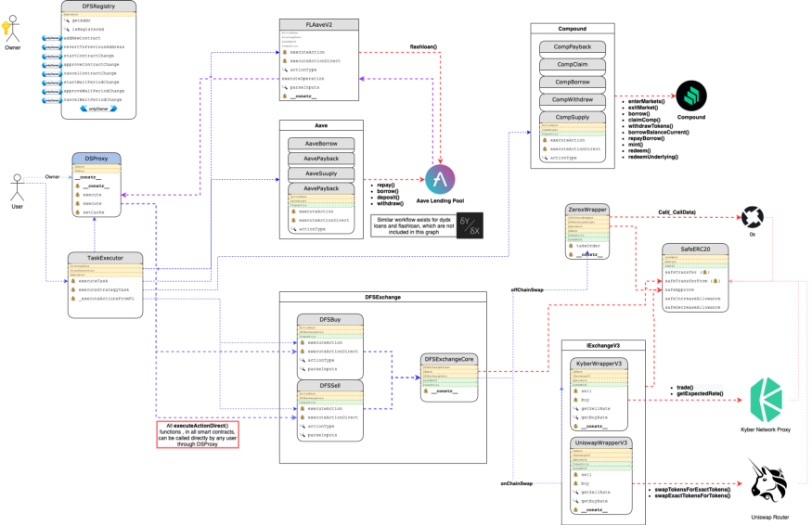Click the deposit() bullet near Aave pool

[x=388, y=198]
